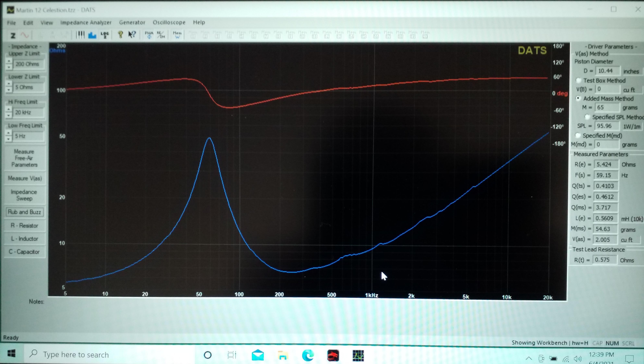644x364 pixels.
Task: Click the R - Resistor button
Action: (x=24, y=225)
